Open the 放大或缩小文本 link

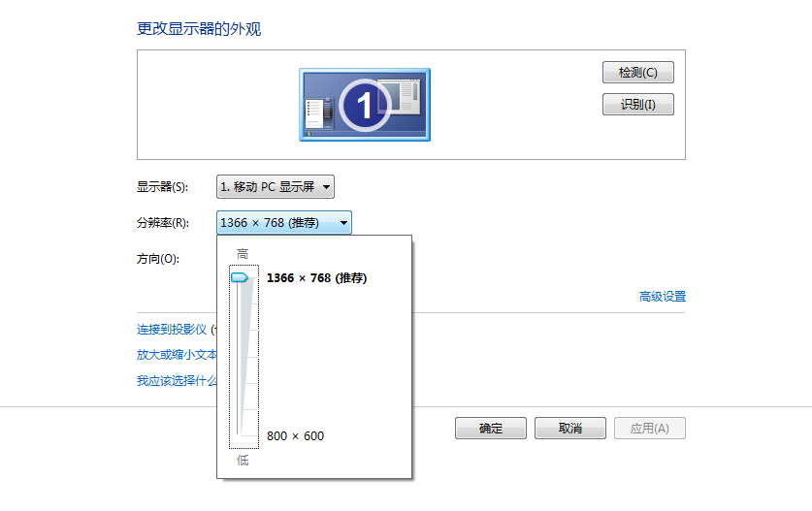(177, 355)
